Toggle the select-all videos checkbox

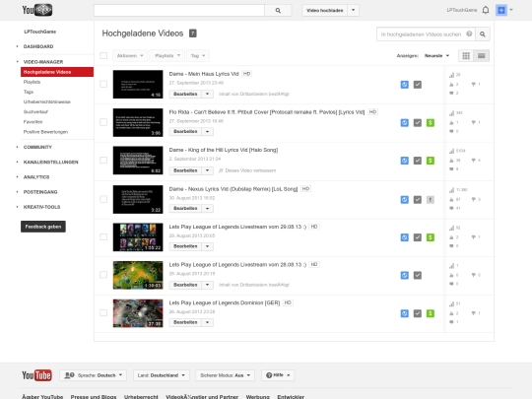tap(103, 55)
